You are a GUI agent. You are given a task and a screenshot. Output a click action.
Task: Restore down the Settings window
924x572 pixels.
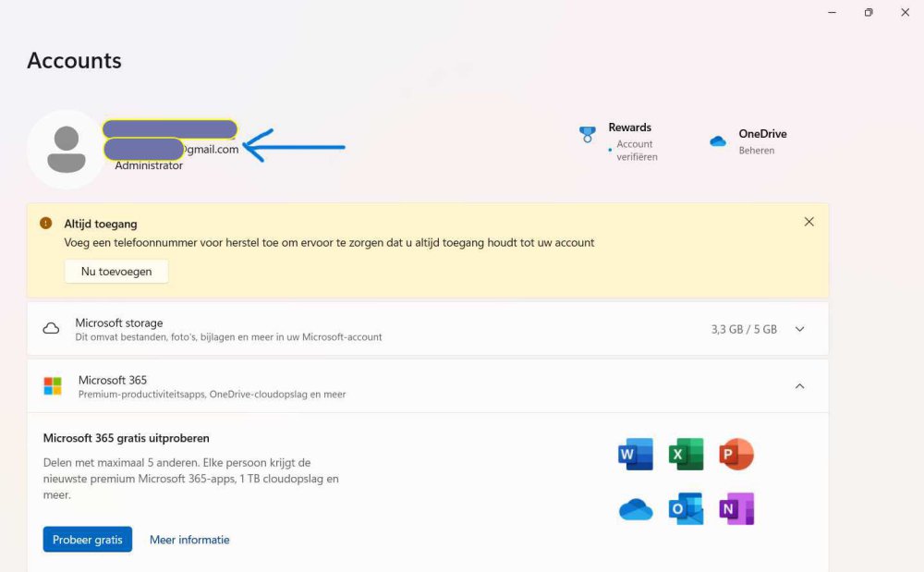click(869, 13)
